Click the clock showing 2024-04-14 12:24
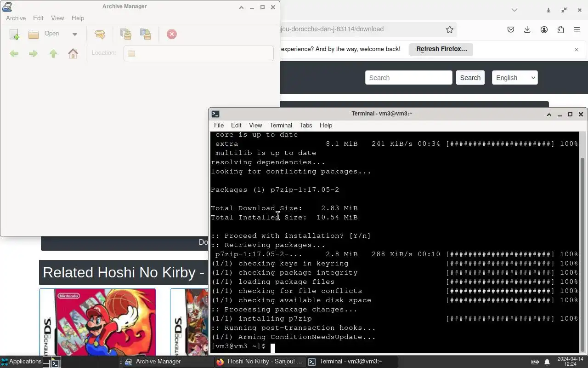 pyautogui.click(x=570, y=362)
